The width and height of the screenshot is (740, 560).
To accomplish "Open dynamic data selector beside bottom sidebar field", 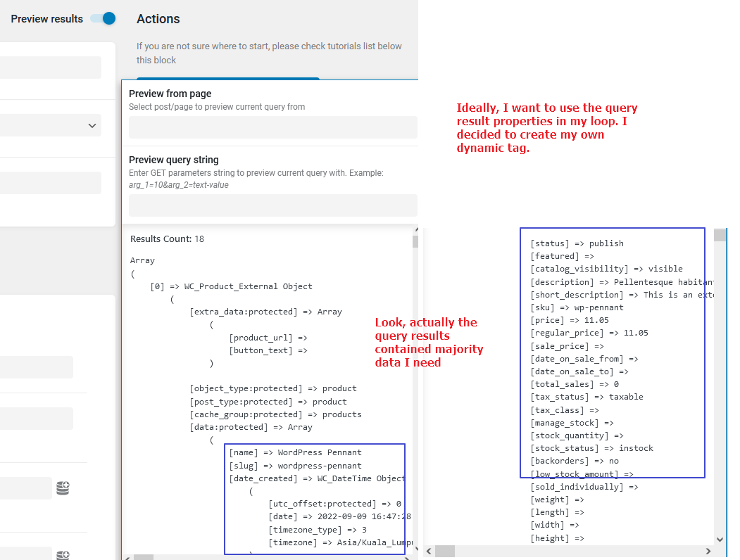I will coord(63,555).
